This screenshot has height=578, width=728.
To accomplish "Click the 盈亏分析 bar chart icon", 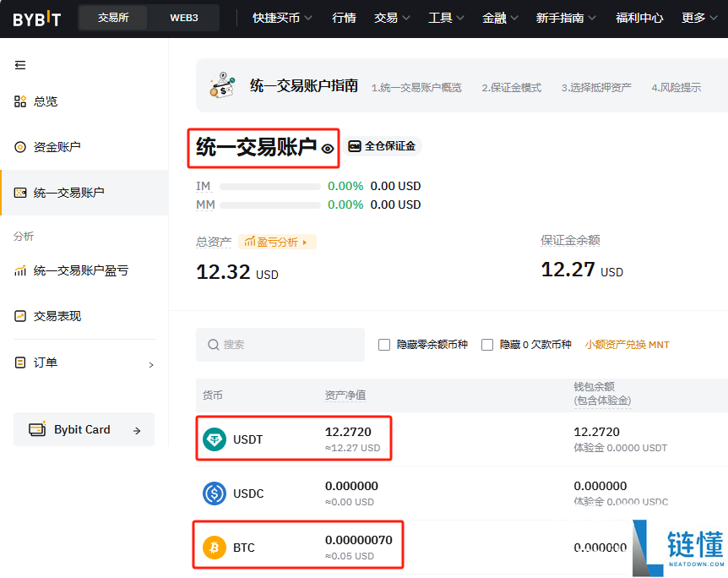I will (x=250, y=242).
